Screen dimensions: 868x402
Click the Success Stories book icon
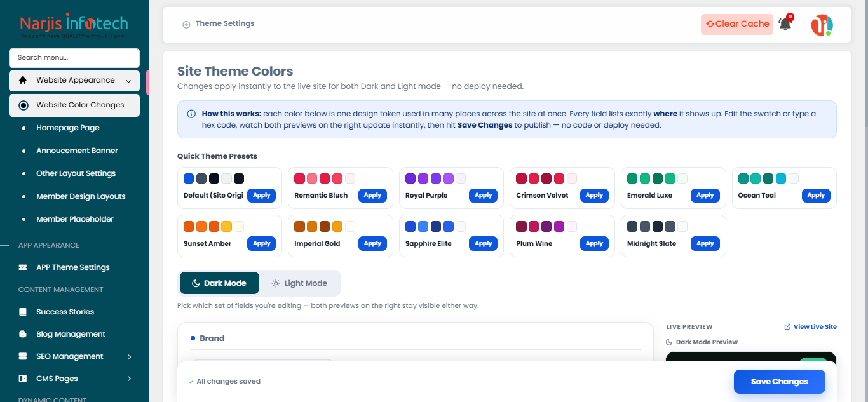[x=24, y=312]
